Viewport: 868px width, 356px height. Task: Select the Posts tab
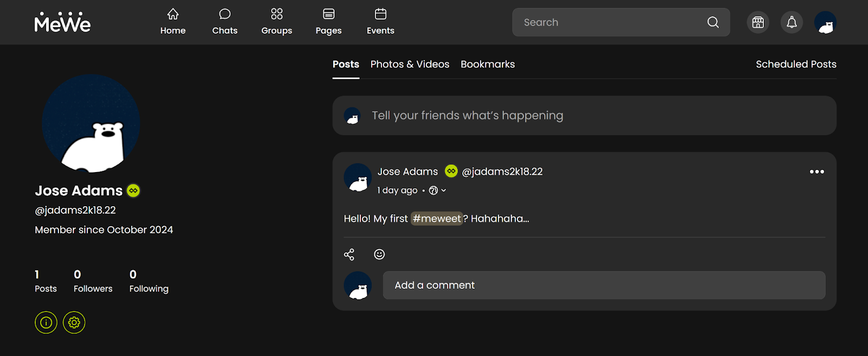point(346,64)
